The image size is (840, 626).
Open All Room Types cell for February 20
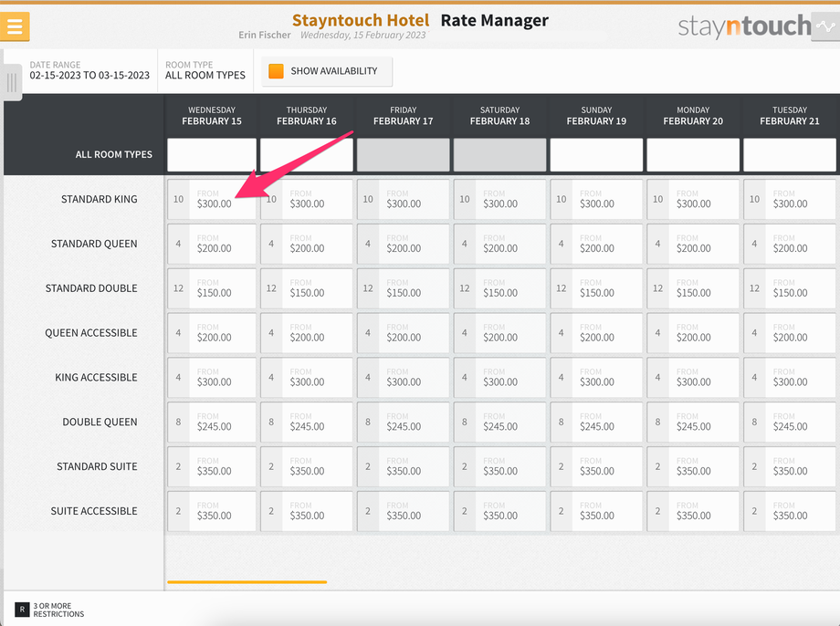coord(693,155)
